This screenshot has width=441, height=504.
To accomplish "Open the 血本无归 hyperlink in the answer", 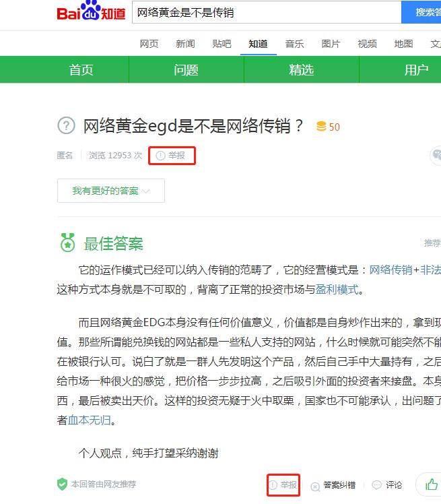I will tap(90, 420).
